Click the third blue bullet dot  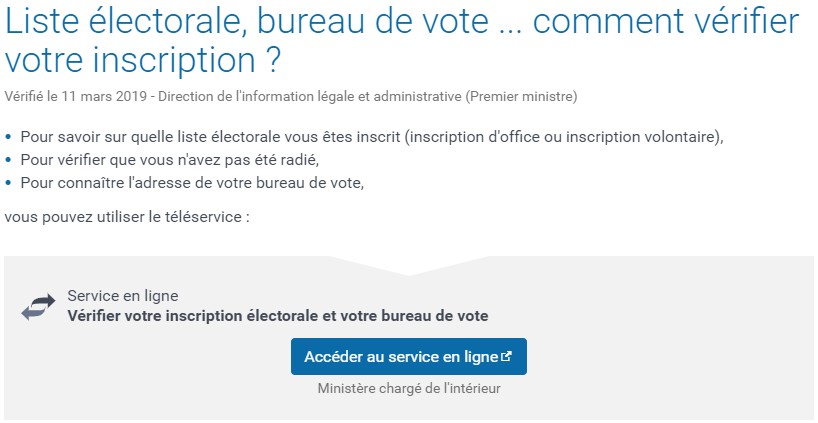point(8,183)
